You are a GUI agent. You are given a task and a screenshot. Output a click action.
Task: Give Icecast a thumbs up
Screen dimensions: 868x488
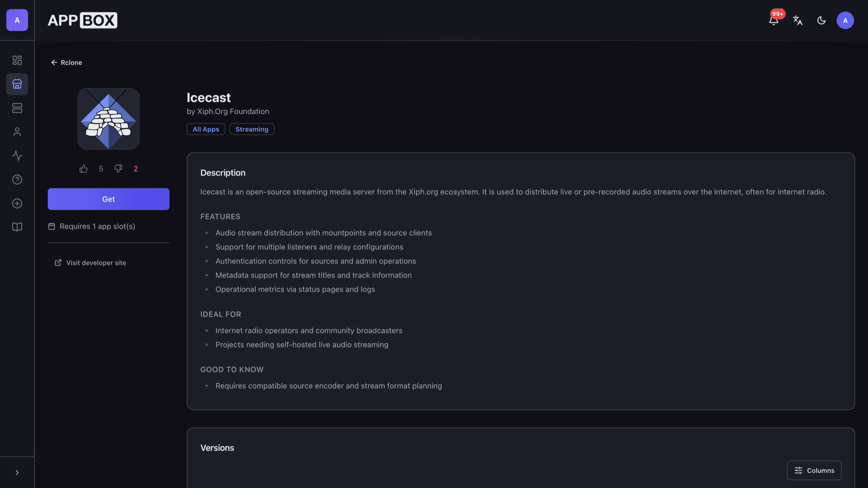coord(84,169)
